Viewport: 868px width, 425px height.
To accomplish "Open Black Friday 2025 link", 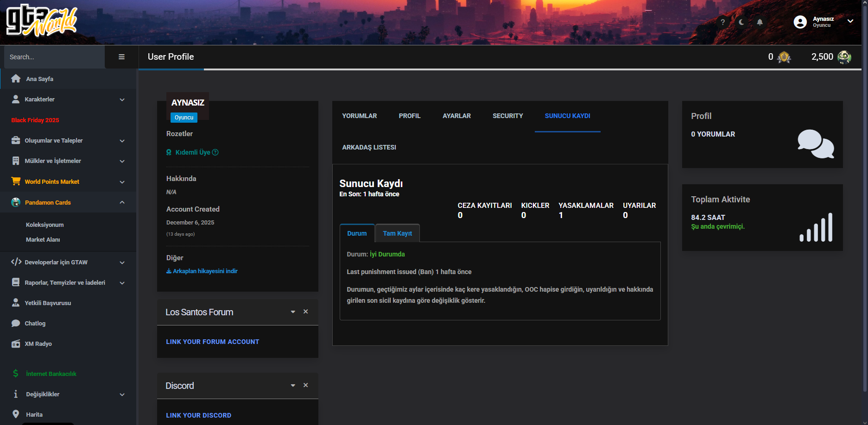I will tap(35, 120).
